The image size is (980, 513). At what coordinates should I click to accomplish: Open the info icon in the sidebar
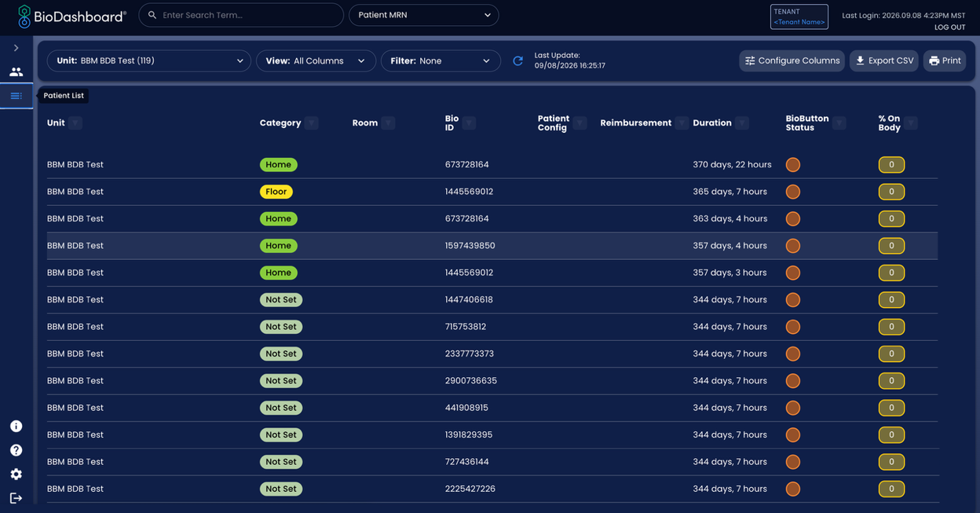click(x=16, y=426)
